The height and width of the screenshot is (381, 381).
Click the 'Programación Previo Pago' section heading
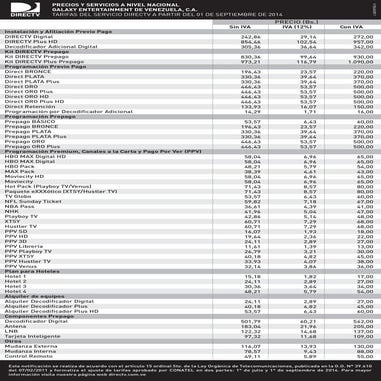(45, 67)
